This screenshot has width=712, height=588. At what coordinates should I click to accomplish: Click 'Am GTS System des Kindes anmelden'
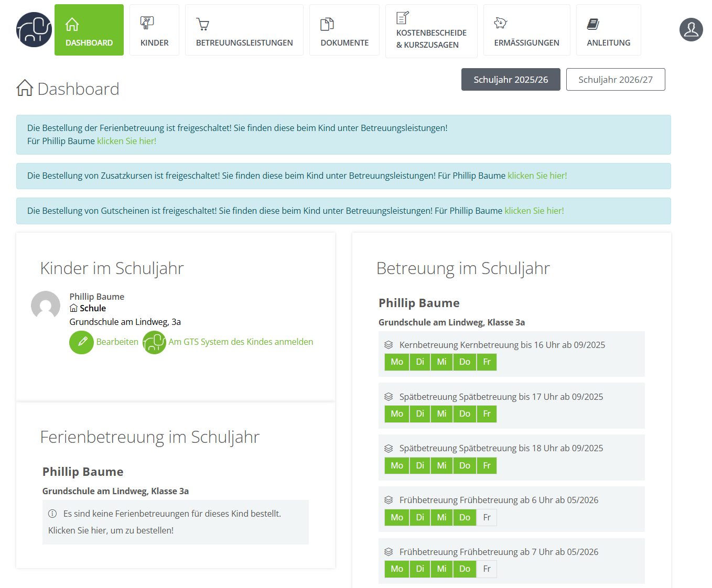point(241,342)
